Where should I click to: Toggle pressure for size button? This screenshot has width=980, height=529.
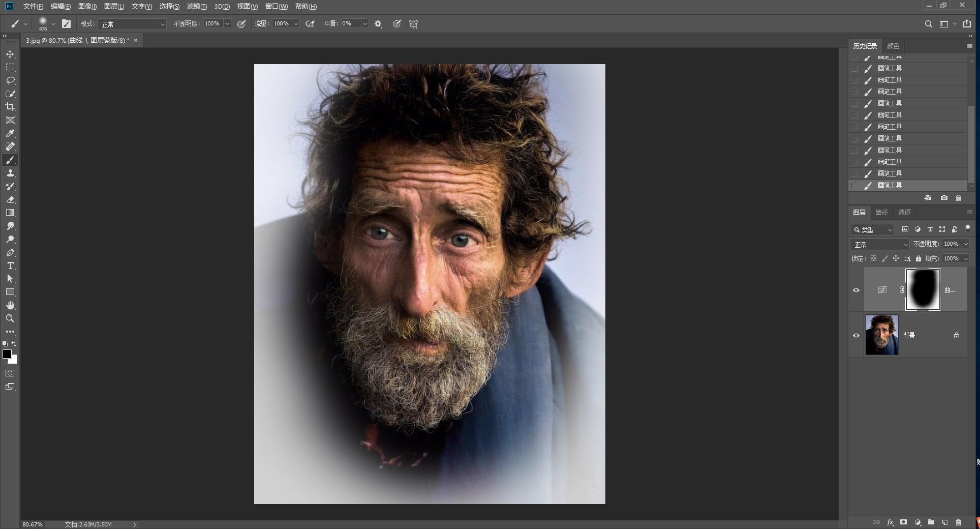pos(397,24)
